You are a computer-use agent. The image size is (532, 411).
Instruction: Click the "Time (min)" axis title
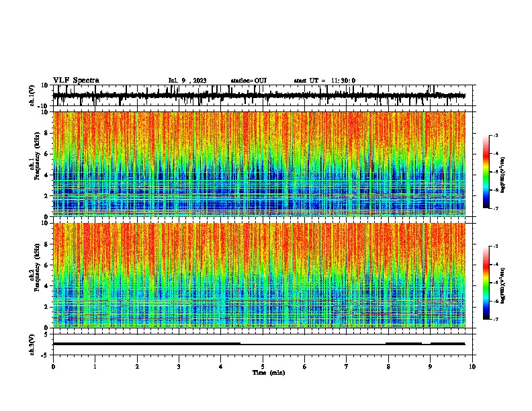269,373
